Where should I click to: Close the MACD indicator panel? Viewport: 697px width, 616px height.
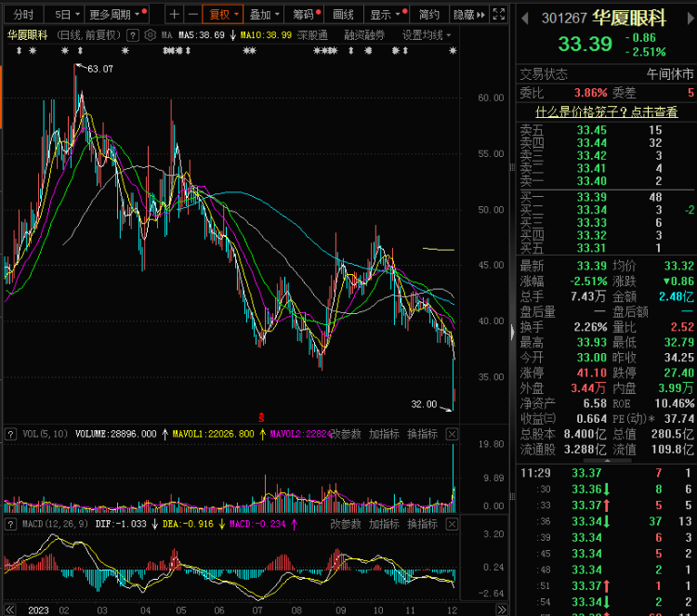tap(453, 525)
